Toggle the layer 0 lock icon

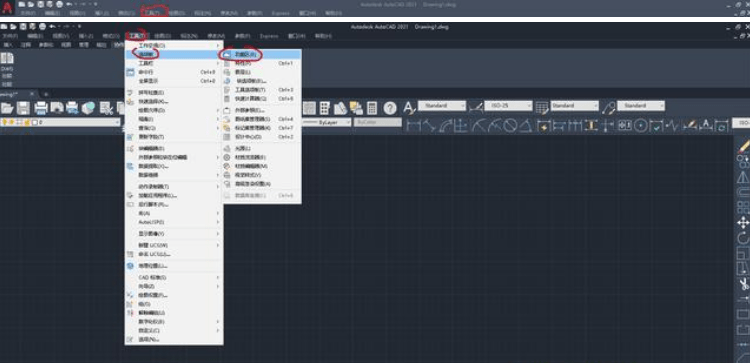point(27,122)
